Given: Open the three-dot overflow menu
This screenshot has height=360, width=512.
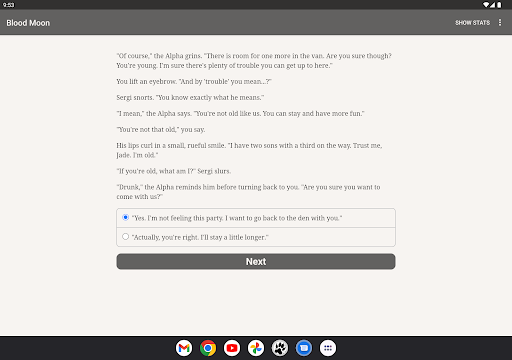Looking at the screenshot, I should pos(500,22).
